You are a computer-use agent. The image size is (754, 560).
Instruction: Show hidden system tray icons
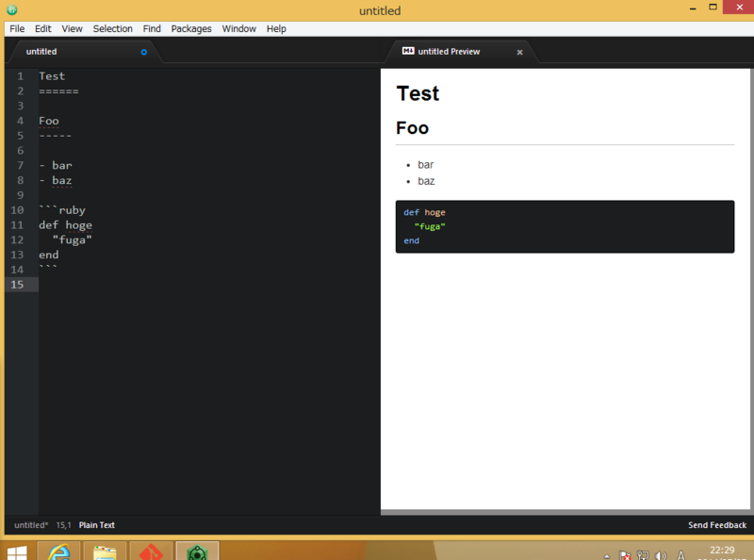[x=607, y=556]
